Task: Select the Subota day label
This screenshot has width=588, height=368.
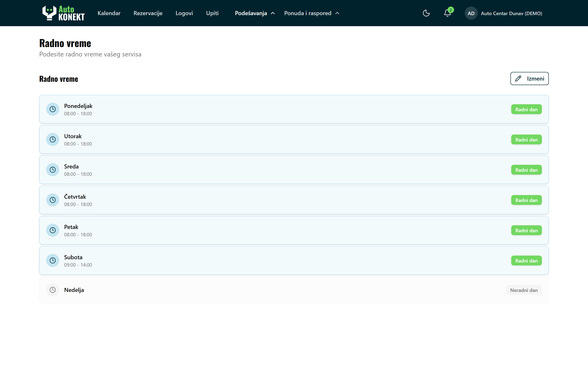Action: [73, 257]
